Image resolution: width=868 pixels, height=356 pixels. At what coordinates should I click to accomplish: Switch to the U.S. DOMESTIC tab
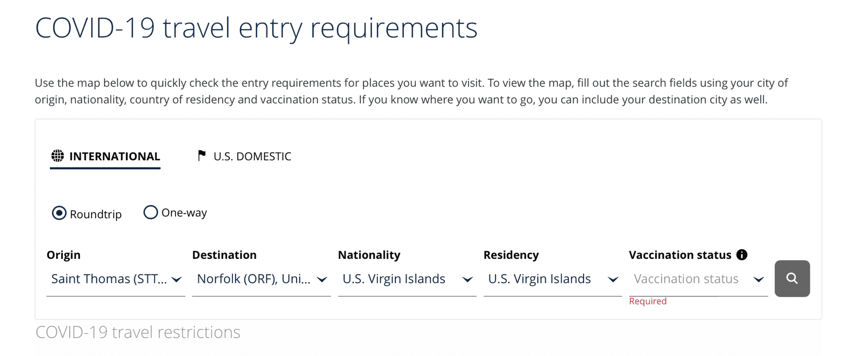tap(245, 156)
